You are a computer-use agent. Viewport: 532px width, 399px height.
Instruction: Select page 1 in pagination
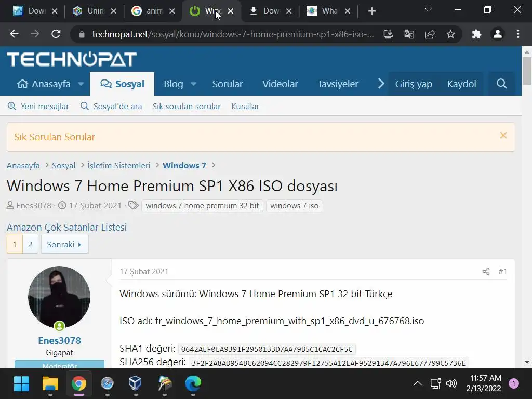coord(15,244)
